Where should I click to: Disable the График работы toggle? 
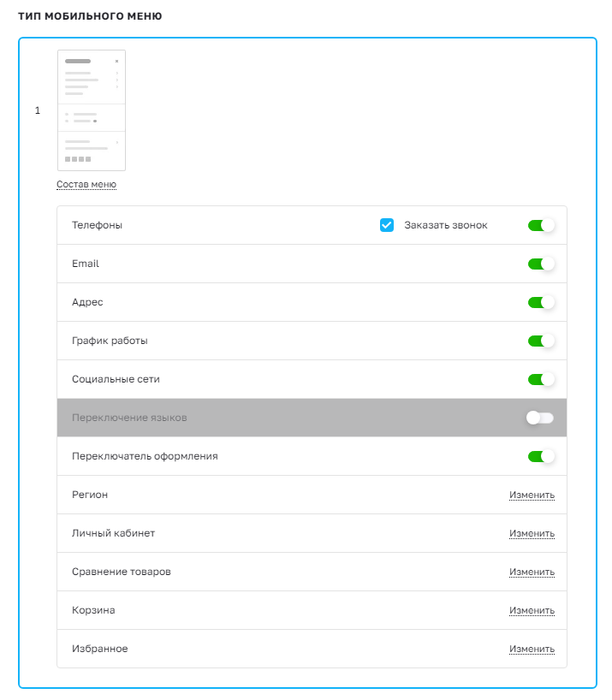541,341
